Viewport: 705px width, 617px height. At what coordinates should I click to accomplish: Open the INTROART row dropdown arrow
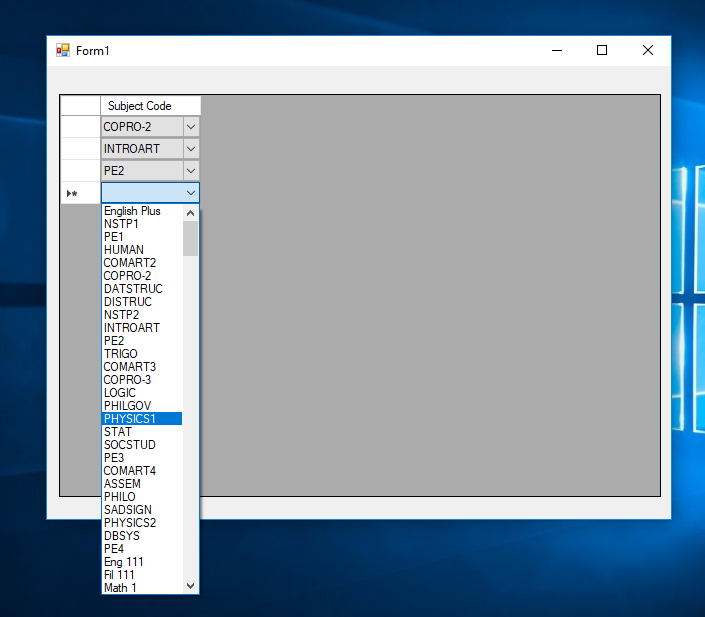pos(191,148)
